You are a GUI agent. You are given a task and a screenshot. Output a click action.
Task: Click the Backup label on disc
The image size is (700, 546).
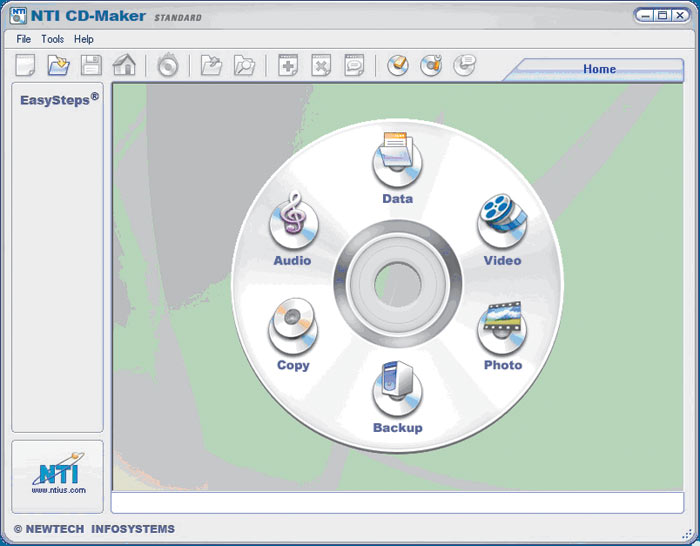(398, 428)
